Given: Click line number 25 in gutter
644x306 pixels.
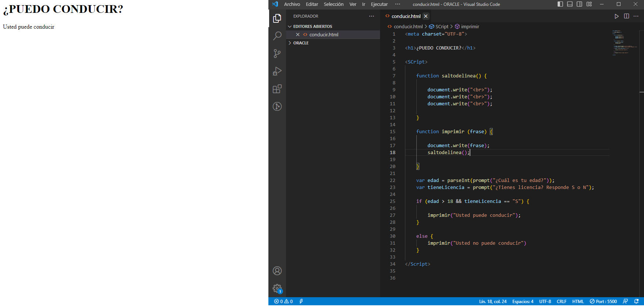Looking at the screenshot, I should click(392, 201).
